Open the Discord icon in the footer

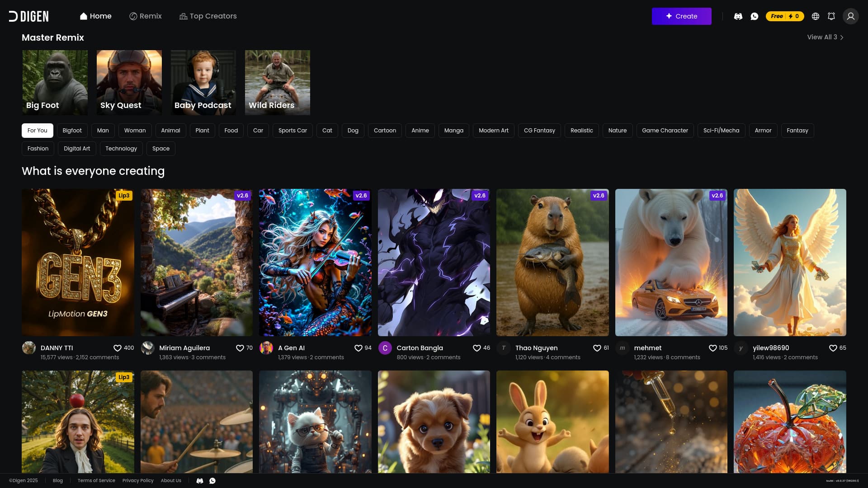pyautogui.click(x=199, y=480)
